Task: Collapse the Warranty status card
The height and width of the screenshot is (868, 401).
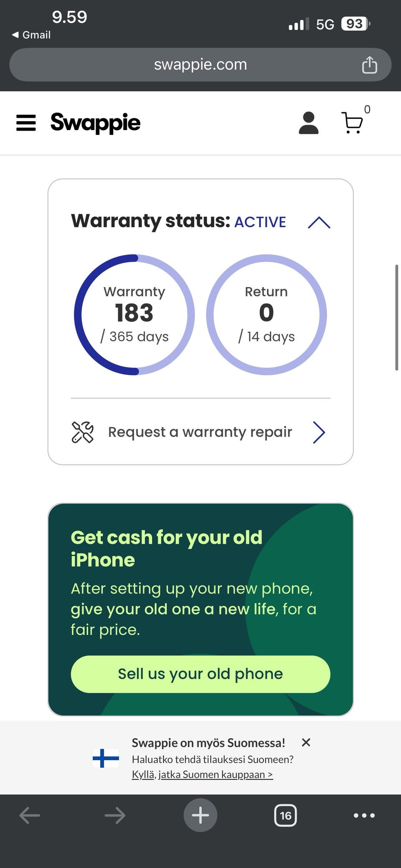Action: [x=319, y=222]
